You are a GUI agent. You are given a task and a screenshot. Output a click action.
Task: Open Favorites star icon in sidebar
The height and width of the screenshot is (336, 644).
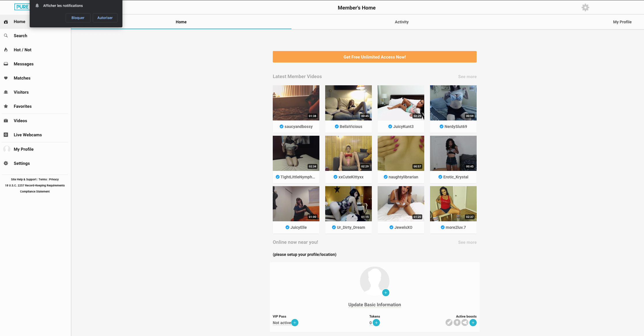click(x=6, y=106)
